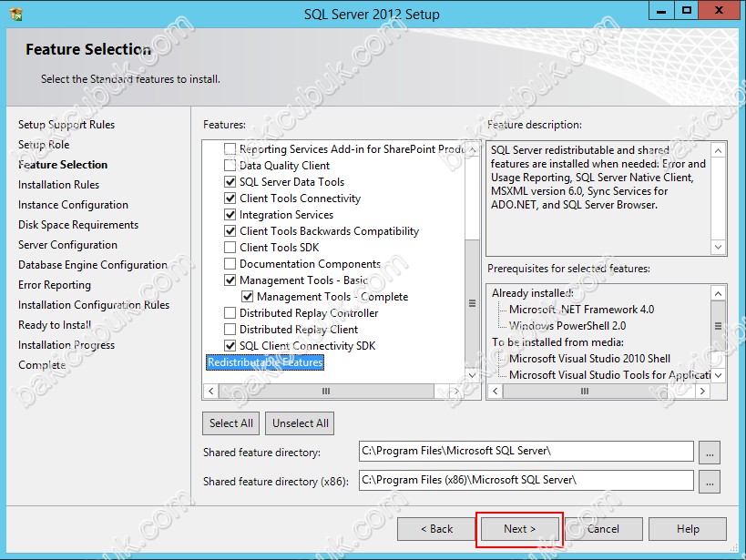Uncheck Integration Services feature
Image resolution: width=746 pixels, height=560 pixels.
click(230, 215)
